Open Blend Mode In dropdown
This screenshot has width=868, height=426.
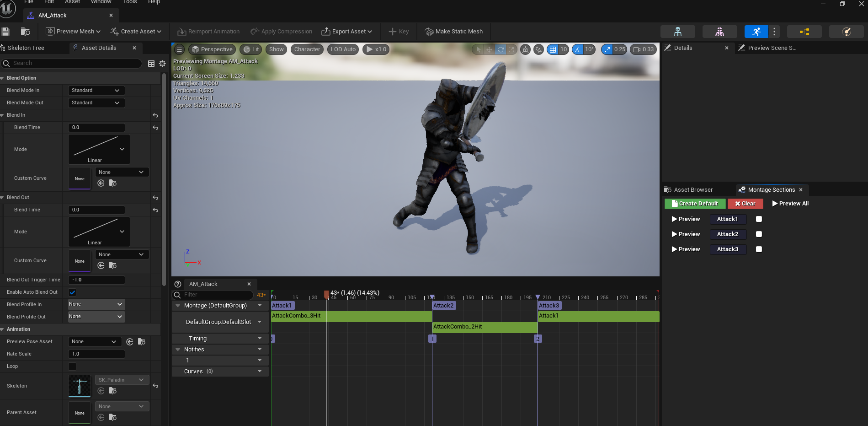[96, 91]
